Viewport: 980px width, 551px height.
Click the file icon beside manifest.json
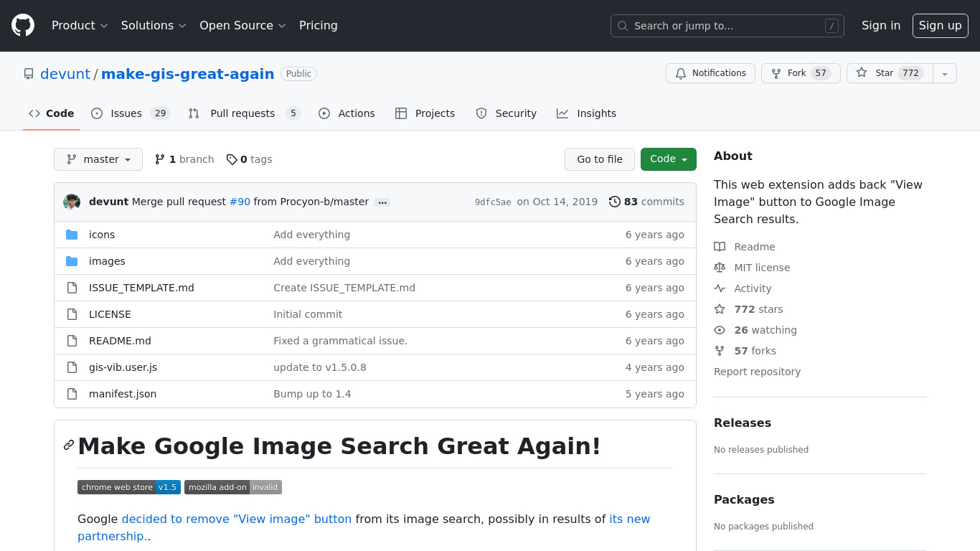[x=72, y=394]
